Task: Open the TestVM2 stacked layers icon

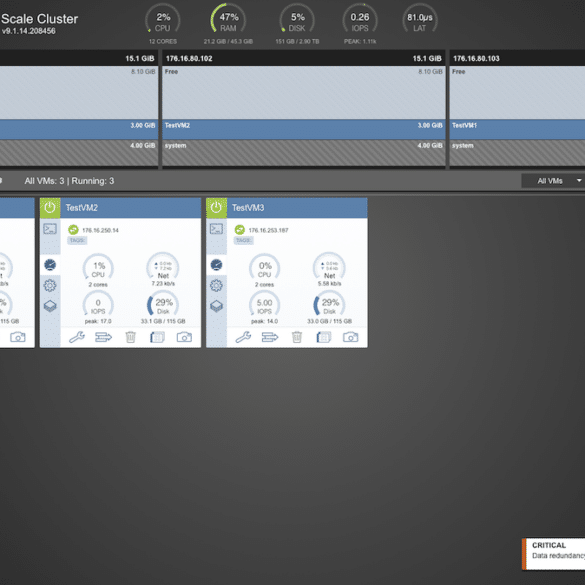Action: point(50,306)
